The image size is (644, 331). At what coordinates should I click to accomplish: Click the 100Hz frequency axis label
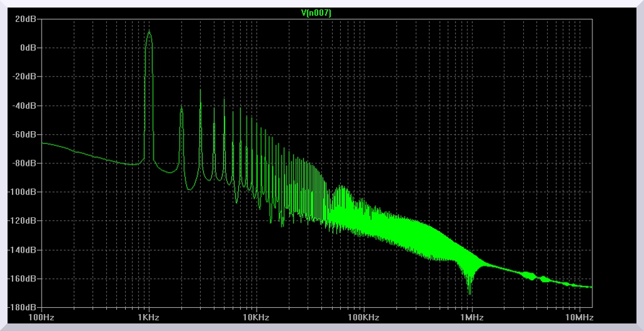pos(42,317)
